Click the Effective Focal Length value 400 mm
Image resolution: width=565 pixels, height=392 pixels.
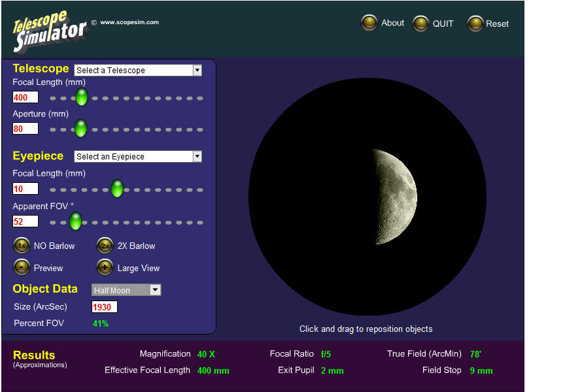click(x=213, y=370)
